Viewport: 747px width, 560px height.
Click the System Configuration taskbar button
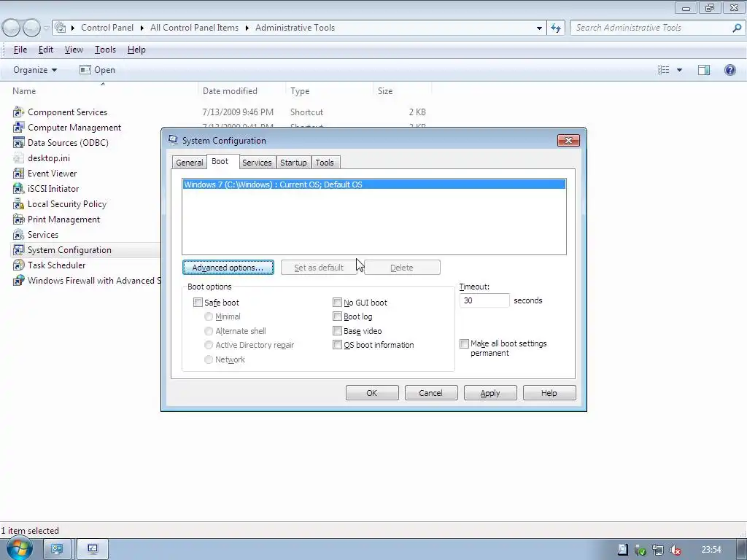(93, 550)
